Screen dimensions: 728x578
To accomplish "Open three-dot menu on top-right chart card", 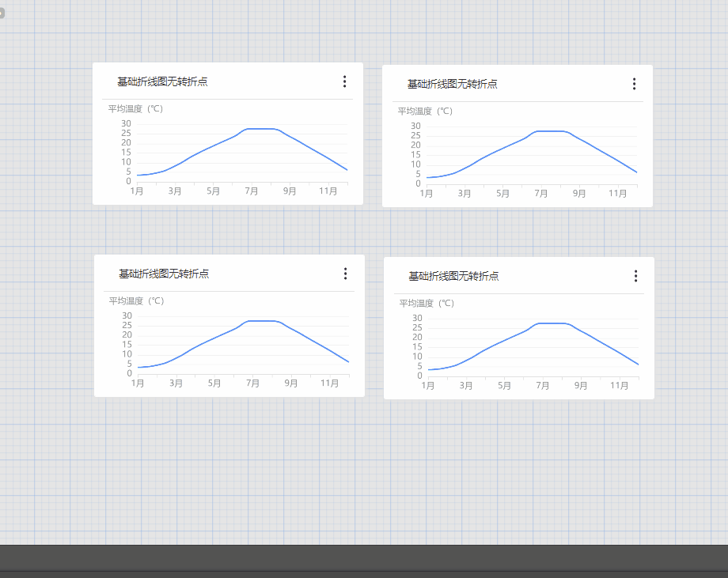I will 634,84.
